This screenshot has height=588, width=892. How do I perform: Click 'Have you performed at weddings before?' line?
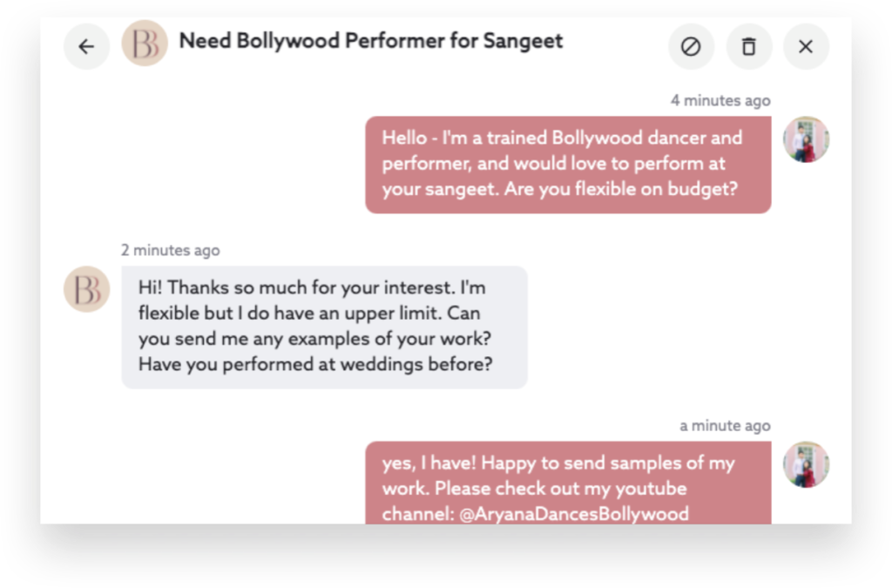(315, 364)
